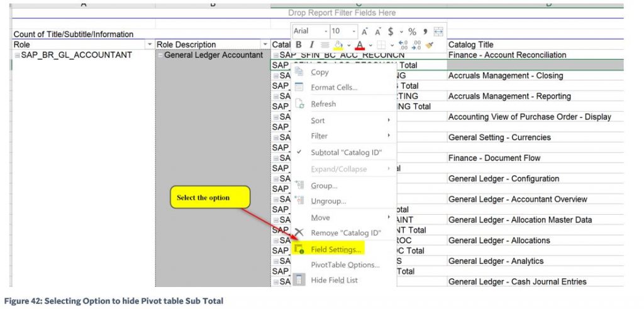Select cell "General Ledger - Allocations"
Image resolution: width=644 pixels, height=309 pixels.
[x=535, y=241]
